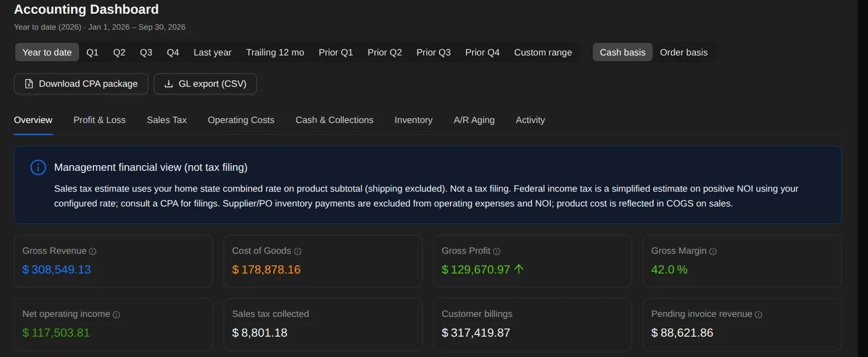Screen dimensions: 868x357
Task: Click the Net operating income info icon
Action: (x=116, y=315)
